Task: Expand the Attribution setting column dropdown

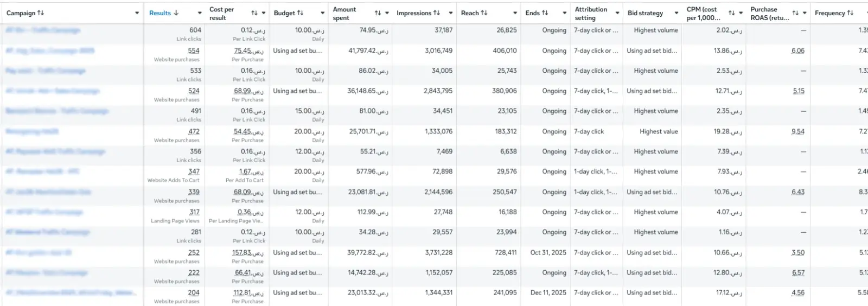Action: click(x=617, y=13)
